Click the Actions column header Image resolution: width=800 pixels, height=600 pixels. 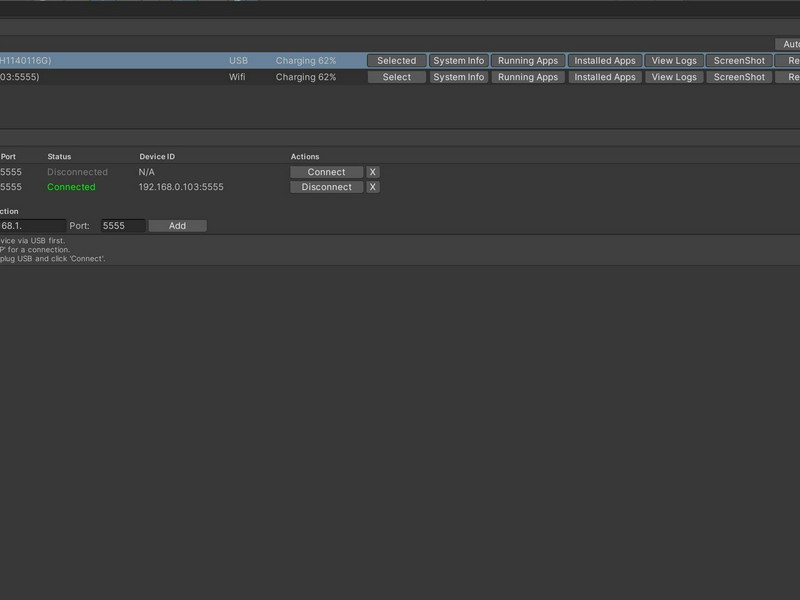pos(305,157)
